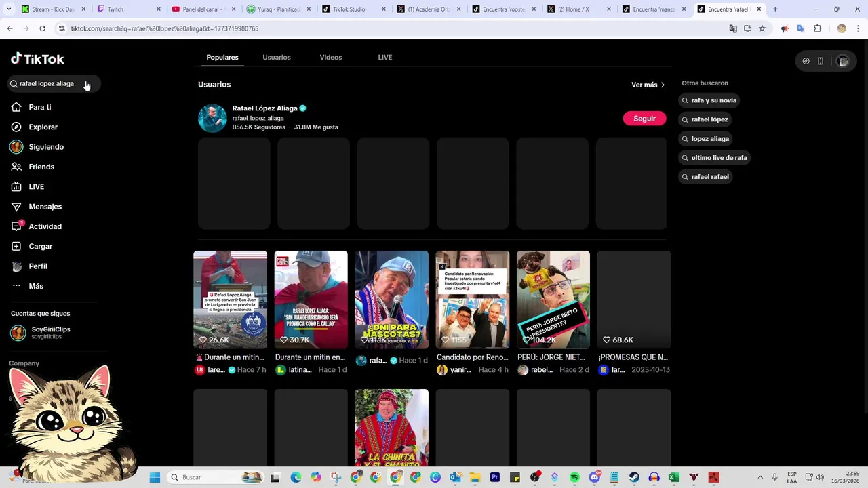Switch to LIVE results tab
The width and height of the screenshot is (868, 488).
[385, 58]
